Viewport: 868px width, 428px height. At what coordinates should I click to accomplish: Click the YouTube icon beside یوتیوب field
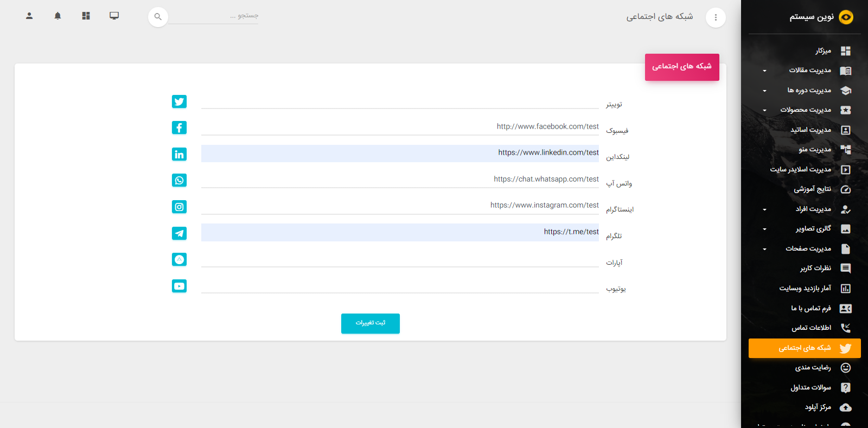(179, 286)
